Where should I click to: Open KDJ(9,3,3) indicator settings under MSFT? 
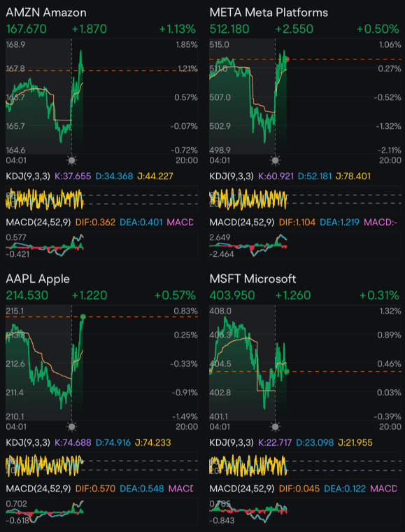click(x=232, y=442)
